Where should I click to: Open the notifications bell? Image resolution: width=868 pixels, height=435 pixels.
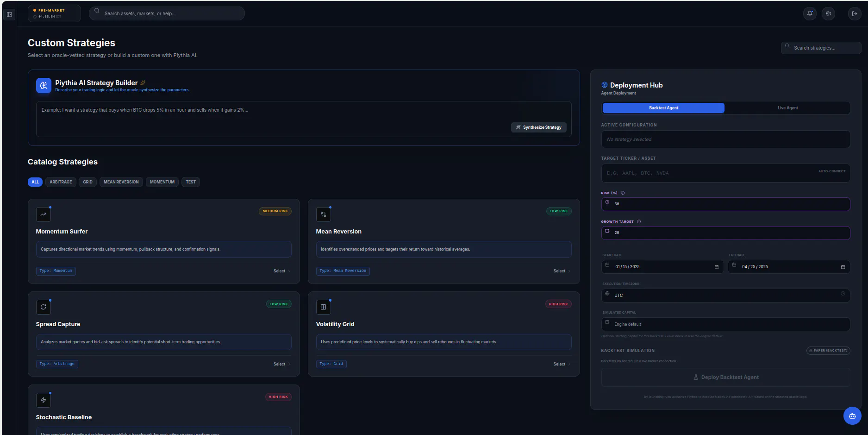tap(810, 13)
